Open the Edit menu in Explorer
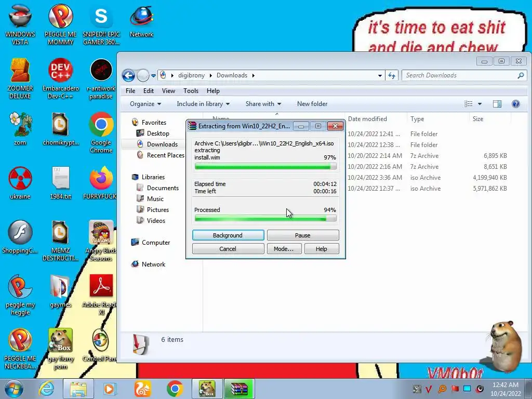The height and width of the screenshot is (399, 532). 148,91
